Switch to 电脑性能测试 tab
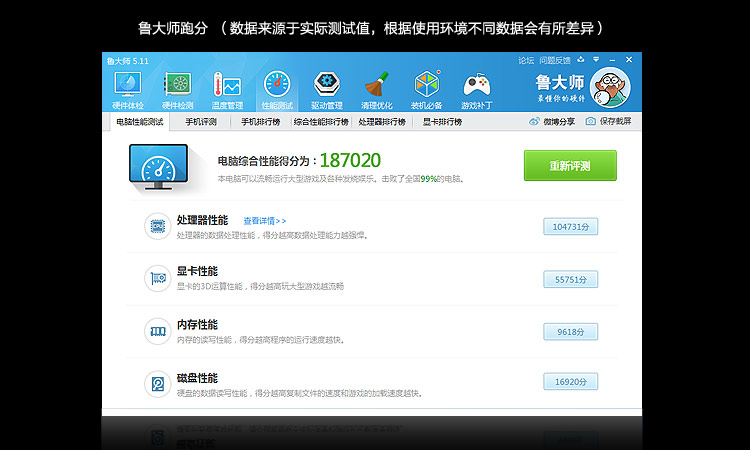The image size is (750, 450). click(x=140, y=122)
